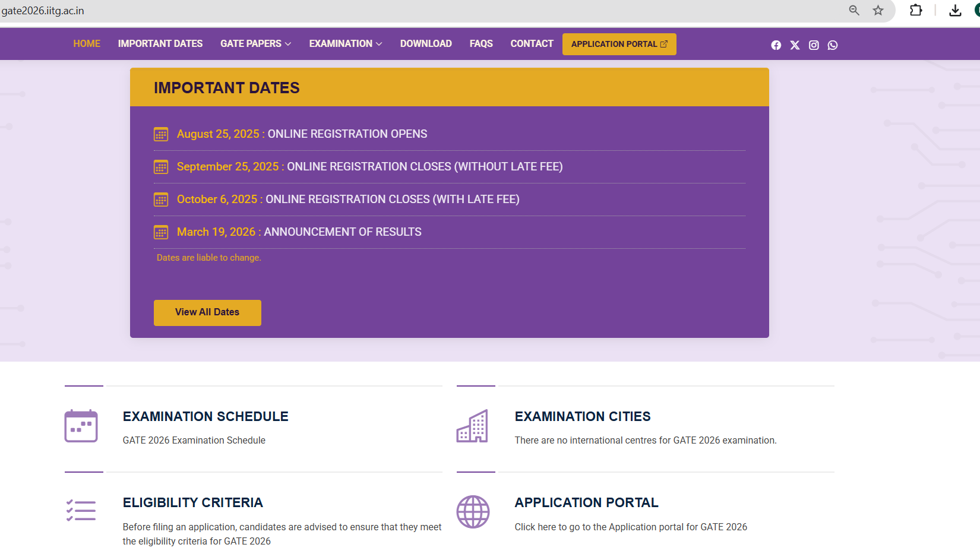Click calendar icon beside October 6, 2025

(x=161, y=200)
